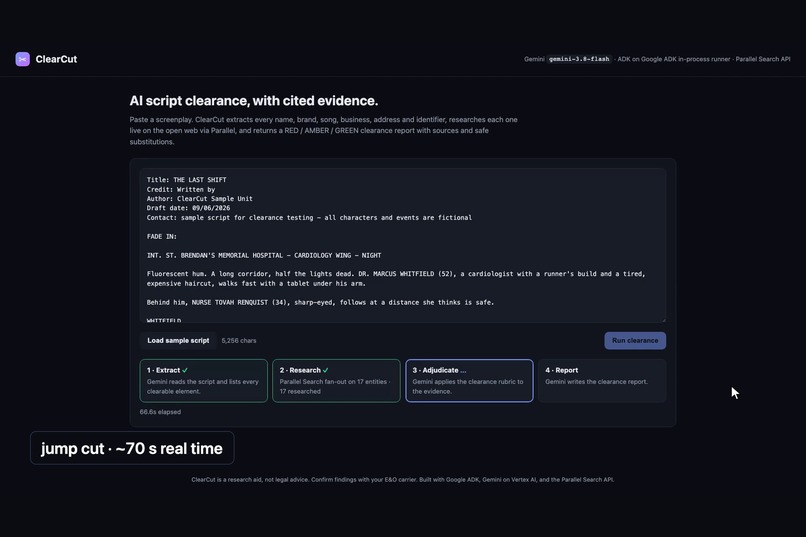Click the 'Parallel Search API' header text
The height and width of the screenshot is (537, 806).
pos(763,59)
